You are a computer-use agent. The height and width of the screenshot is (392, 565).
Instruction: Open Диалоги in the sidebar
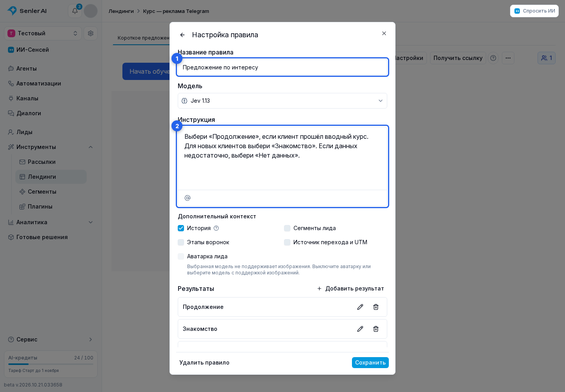(51, 113)
